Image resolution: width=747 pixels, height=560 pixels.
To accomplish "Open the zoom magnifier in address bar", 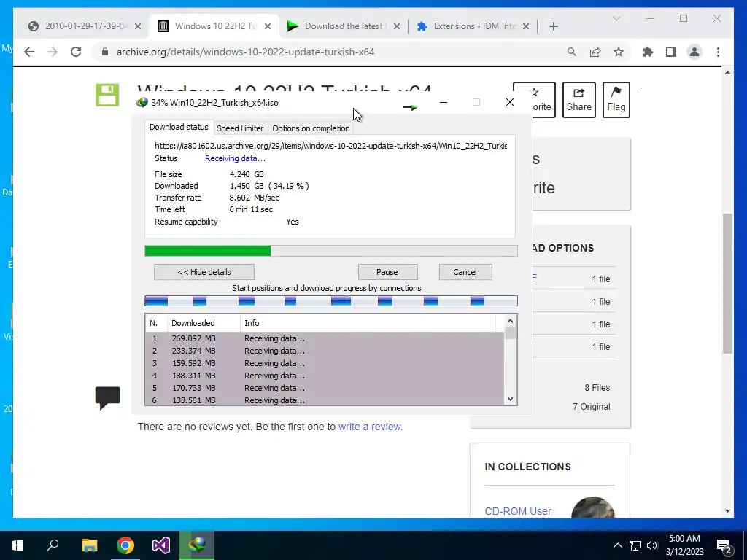I will pyautogui.click(x=572, y=52).
